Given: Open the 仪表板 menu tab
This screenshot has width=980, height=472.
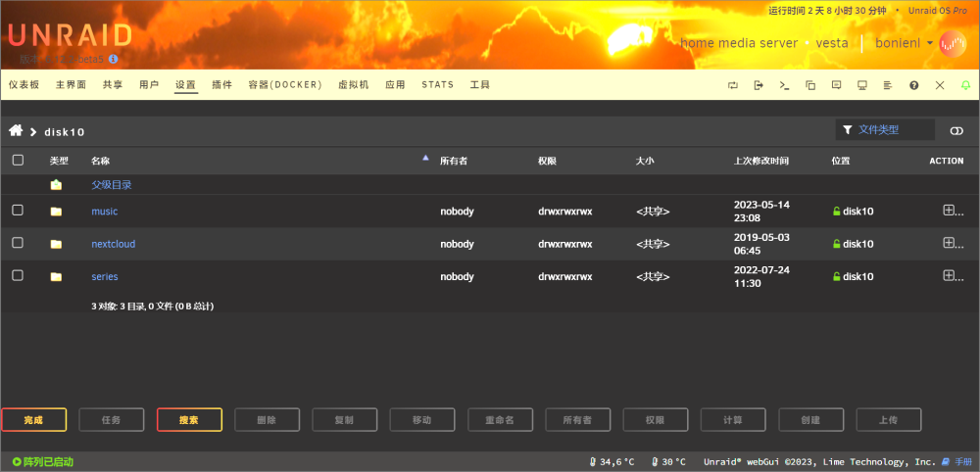Looking at the screenshot, I should (x=24, y=85).
